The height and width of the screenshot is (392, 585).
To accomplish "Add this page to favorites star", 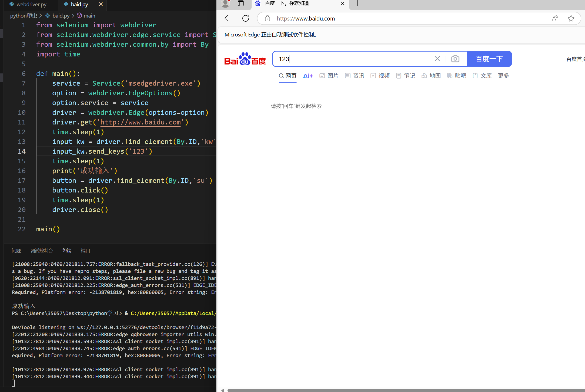I will point(571,18).
